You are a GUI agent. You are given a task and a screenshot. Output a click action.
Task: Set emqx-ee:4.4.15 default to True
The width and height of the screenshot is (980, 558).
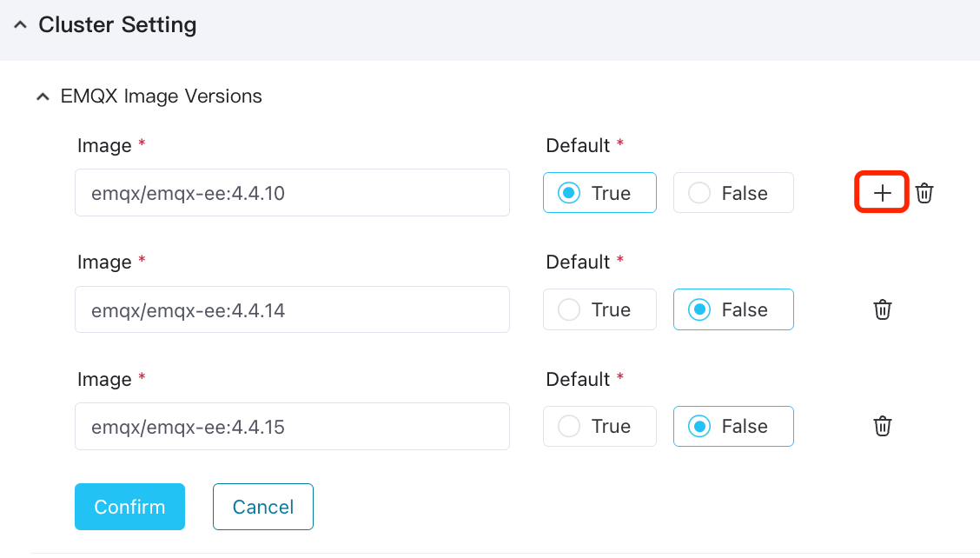click(x=570, y=426)
